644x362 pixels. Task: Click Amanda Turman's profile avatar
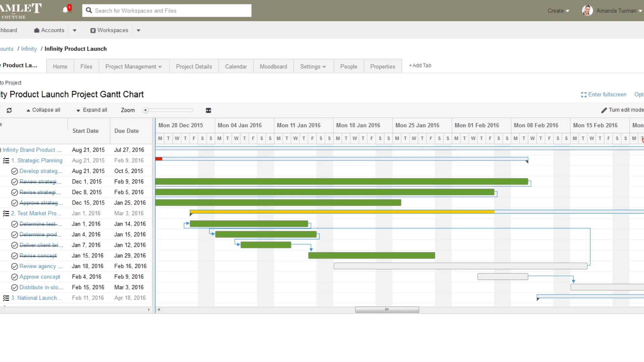tap(587, 11)
